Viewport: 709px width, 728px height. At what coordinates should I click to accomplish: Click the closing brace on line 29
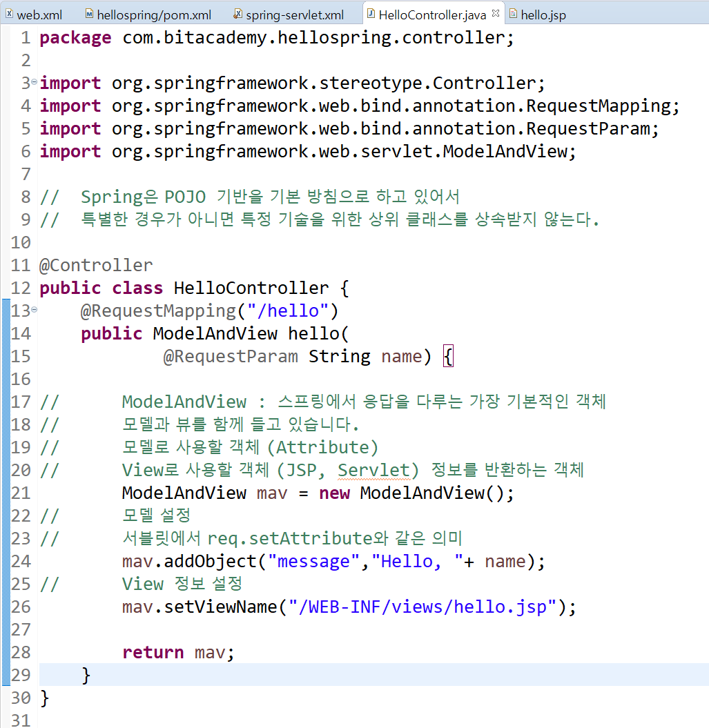[x=86, y=675]
